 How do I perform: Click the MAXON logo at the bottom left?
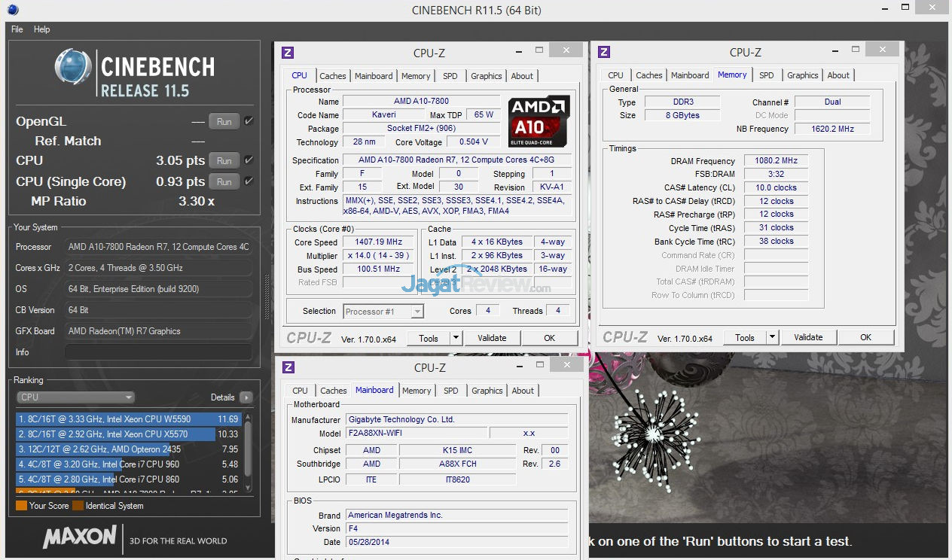coord(79,537)
